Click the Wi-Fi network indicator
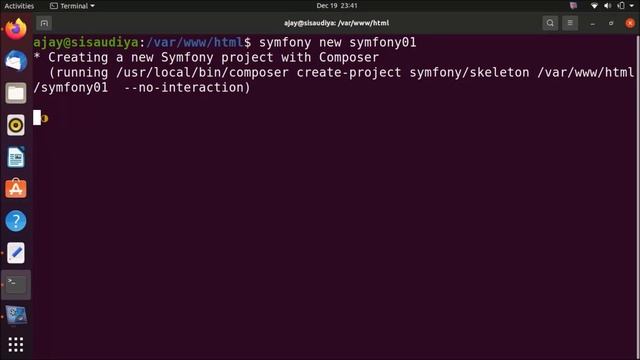Viewport: 640px width, 360px height. click(594, 6)
